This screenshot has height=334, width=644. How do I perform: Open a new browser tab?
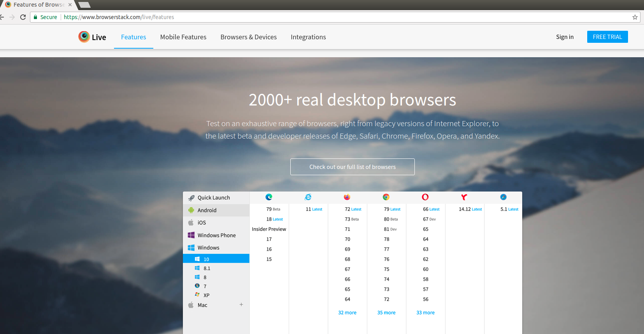84,5
